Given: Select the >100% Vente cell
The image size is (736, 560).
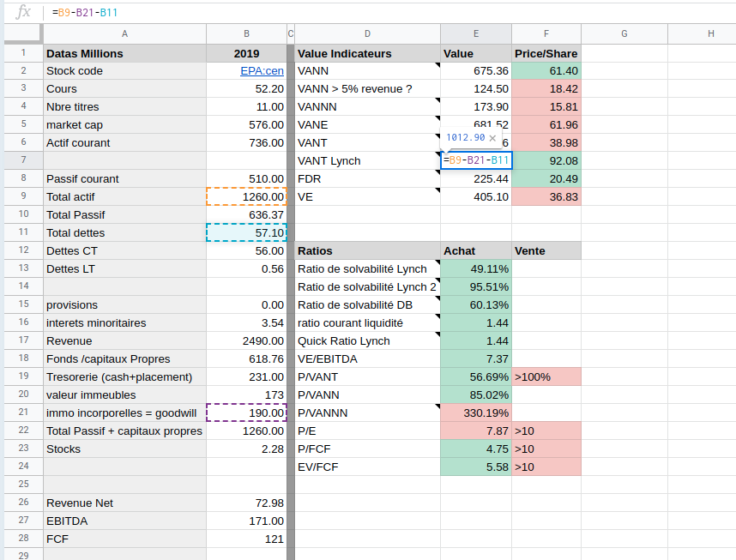Looking at the screenshot, I should coord(546,376).
